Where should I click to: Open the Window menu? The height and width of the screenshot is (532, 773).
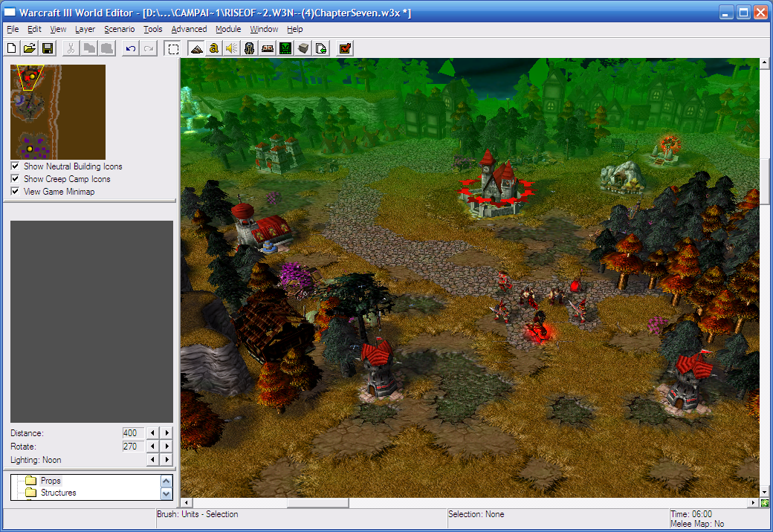(264, 29)
